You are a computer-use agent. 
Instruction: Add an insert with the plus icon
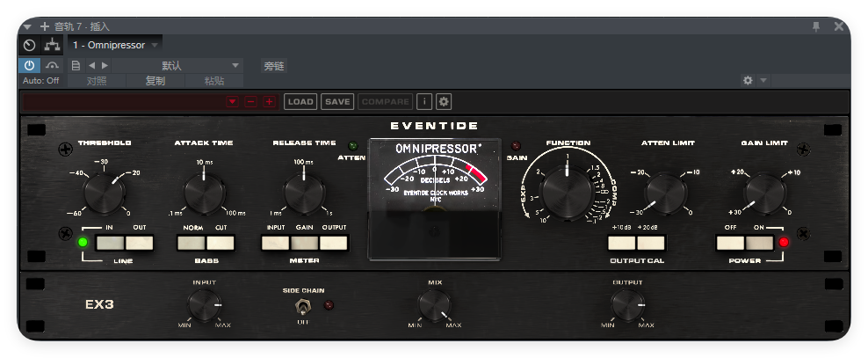pos(45,26)
